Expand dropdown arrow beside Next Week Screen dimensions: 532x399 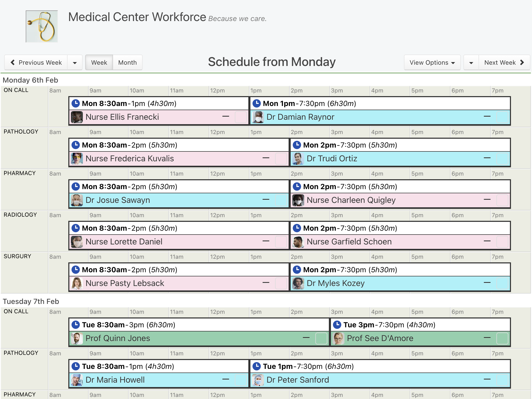(x=471, y=63)
